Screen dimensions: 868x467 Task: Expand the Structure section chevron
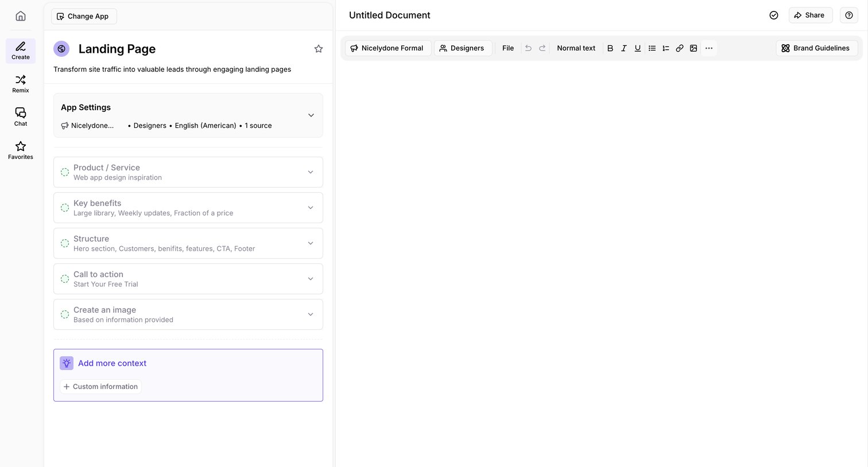tap(311, 243)
